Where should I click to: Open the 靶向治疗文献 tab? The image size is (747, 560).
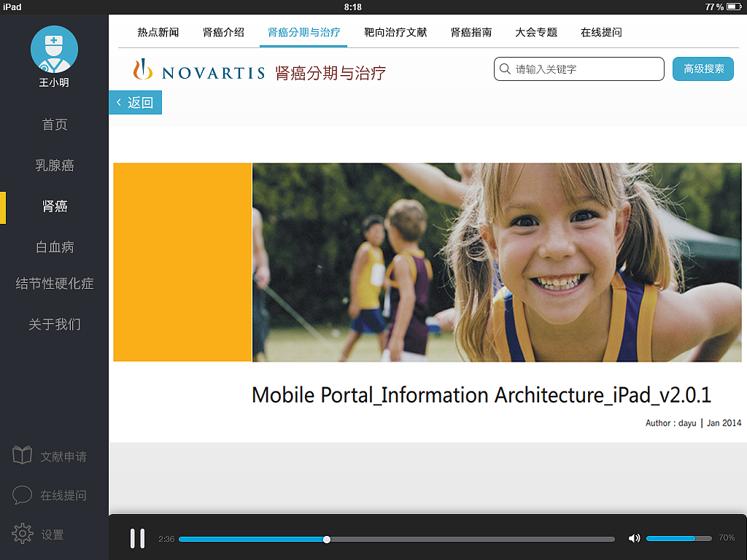(395, 31)
